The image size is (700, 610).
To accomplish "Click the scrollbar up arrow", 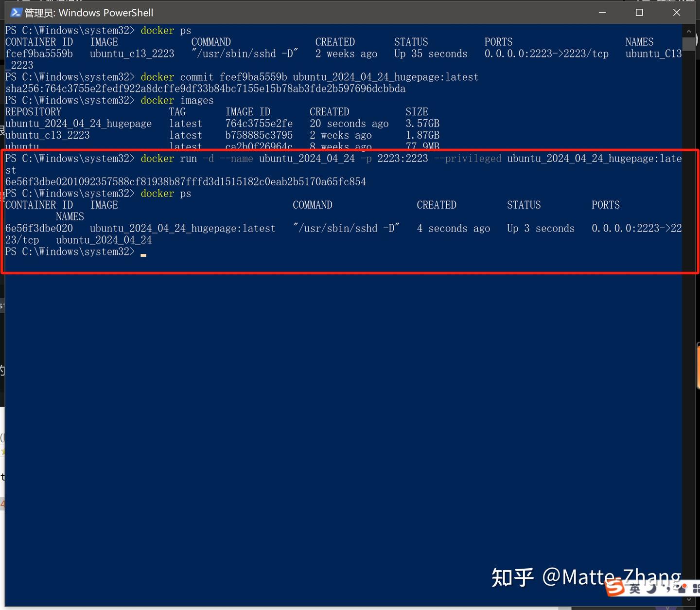I will [x=689, y=31].
